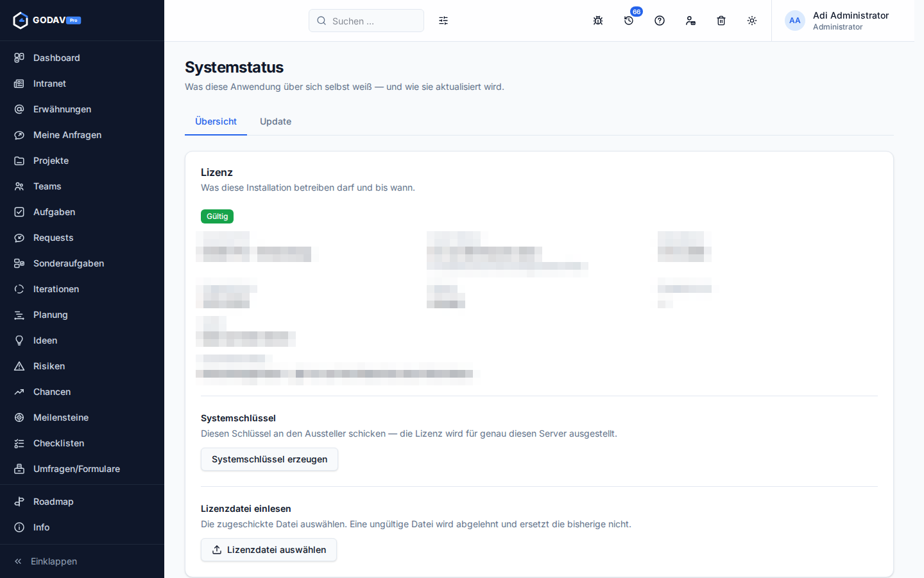Open Teams in sidebar
This screenshot has width=924, height=578.
coord(82,186)
